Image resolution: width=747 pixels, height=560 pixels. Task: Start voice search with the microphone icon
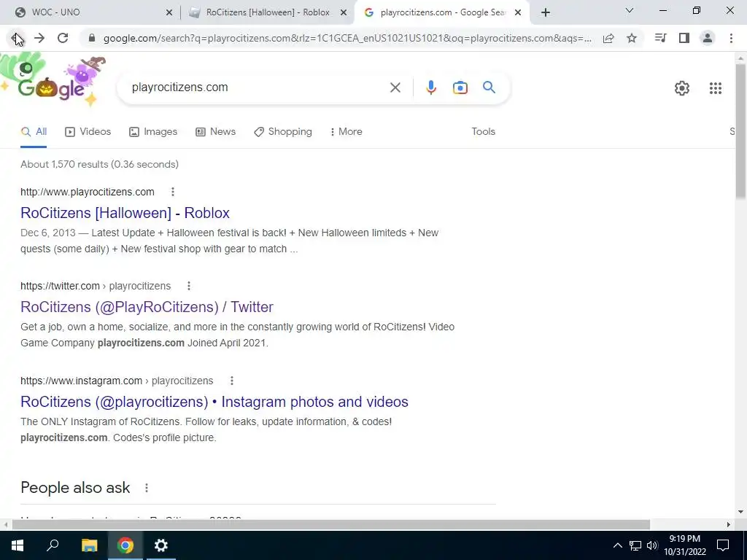[x=430, y=87]
